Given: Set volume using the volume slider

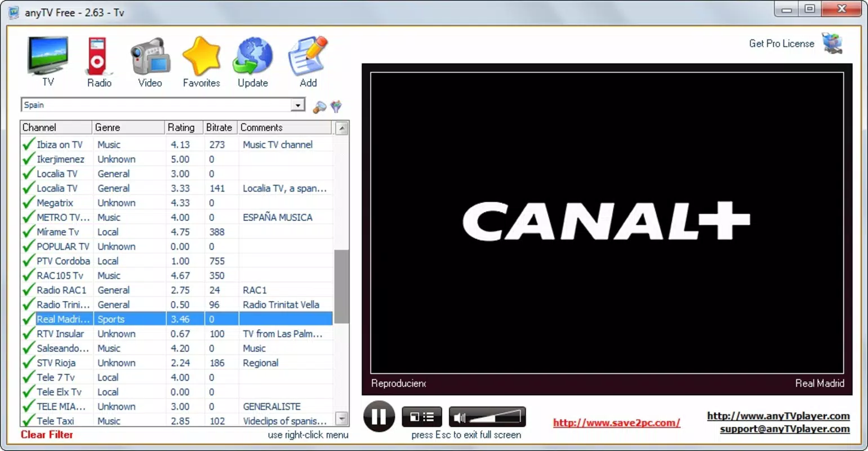Looking at the screenshot, I should 495,417.
